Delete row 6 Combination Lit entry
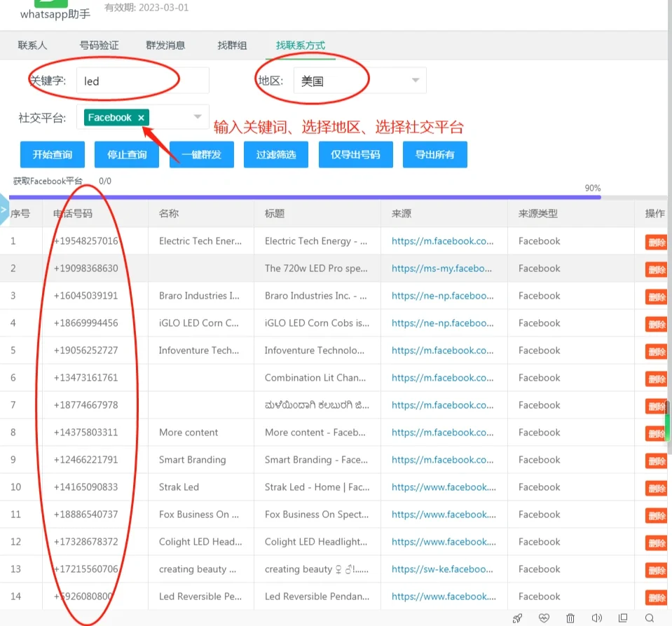 click(656, 379)
